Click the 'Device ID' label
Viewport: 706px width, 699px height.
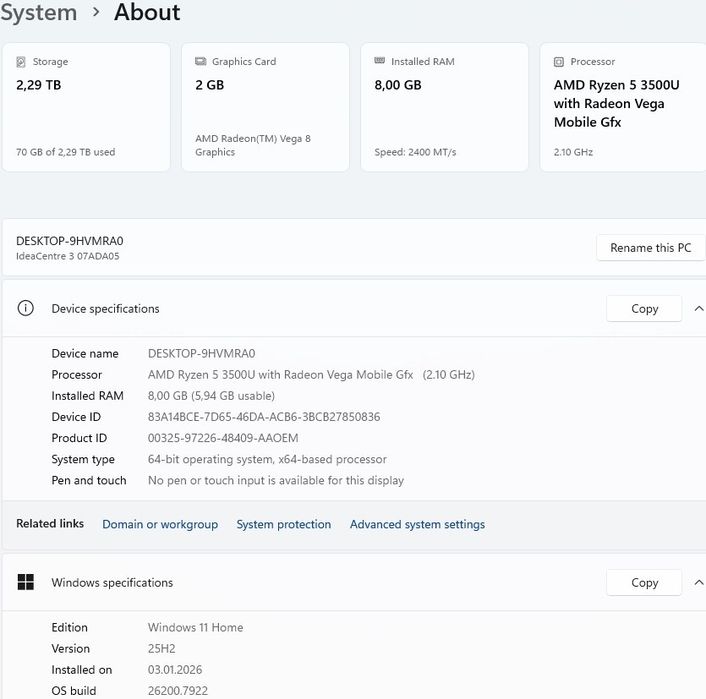click(x=76, y=417)
